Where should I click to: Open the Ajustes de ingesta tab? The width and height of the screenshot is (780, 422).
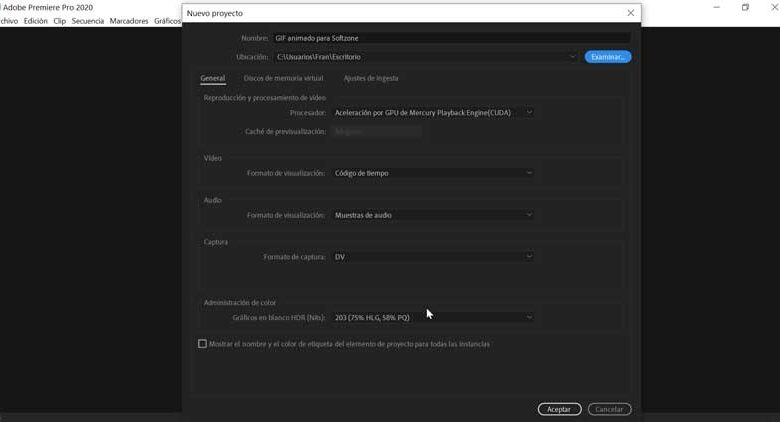(x=371, y=78)
